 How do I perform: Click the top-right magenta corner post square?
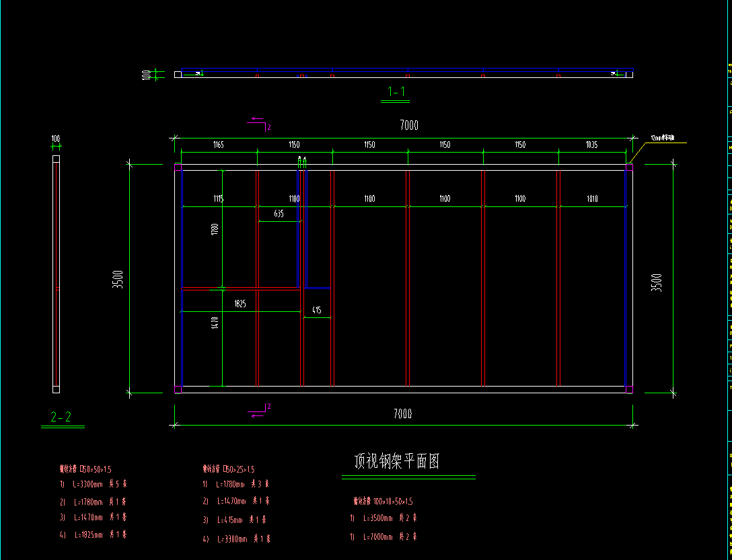(629, 167)
